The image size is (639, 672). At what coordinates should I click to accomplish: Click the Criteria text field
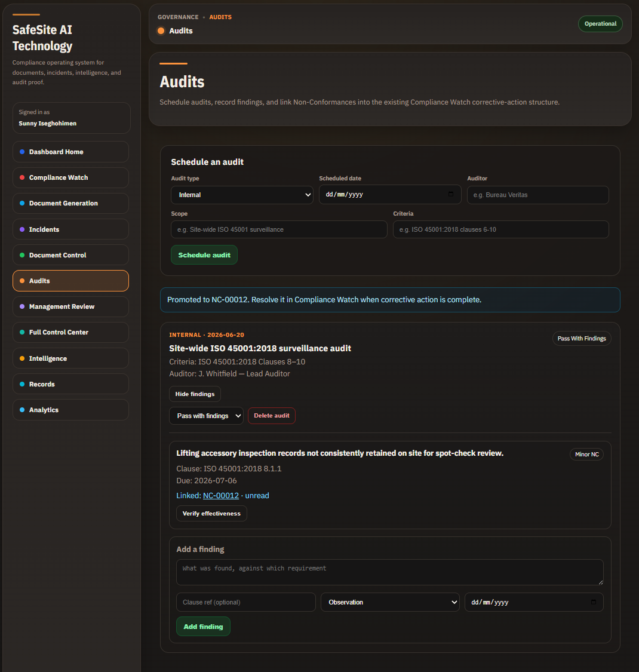501,229
